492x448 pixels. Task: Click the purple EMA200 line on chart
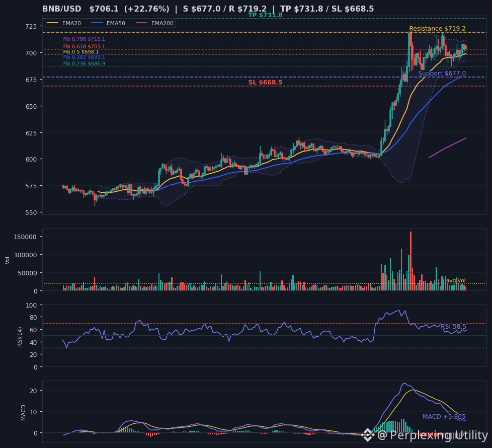point(447,147)
